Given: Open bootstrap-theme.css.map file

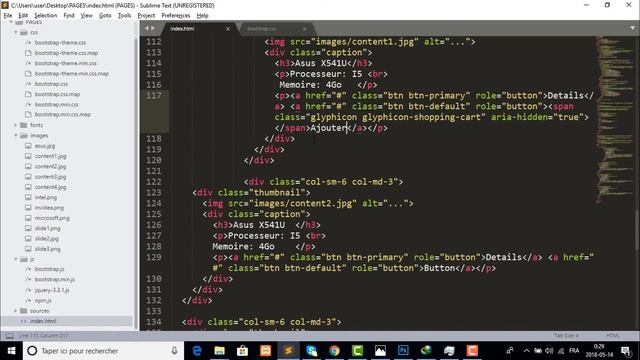Looking at the screenshot, I should pos(66,53).
